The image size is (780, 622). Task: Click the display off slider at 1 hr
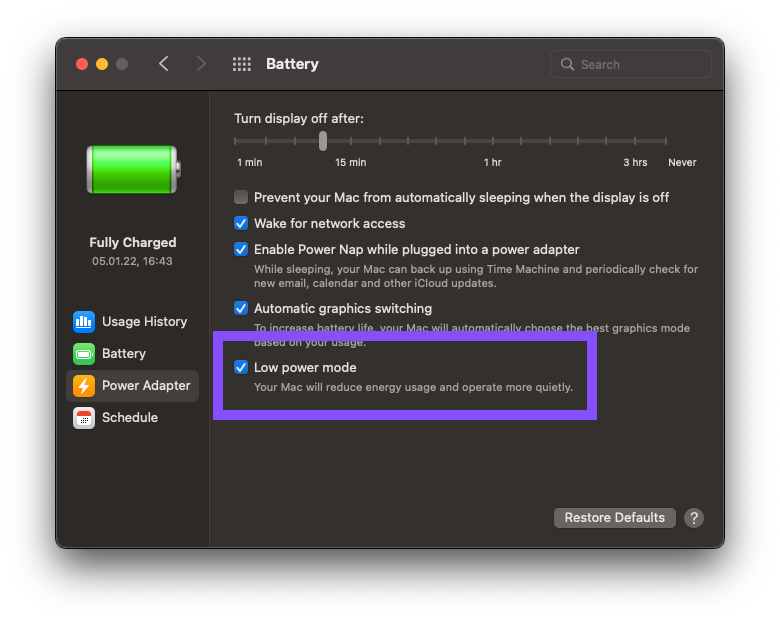[493, 142]
